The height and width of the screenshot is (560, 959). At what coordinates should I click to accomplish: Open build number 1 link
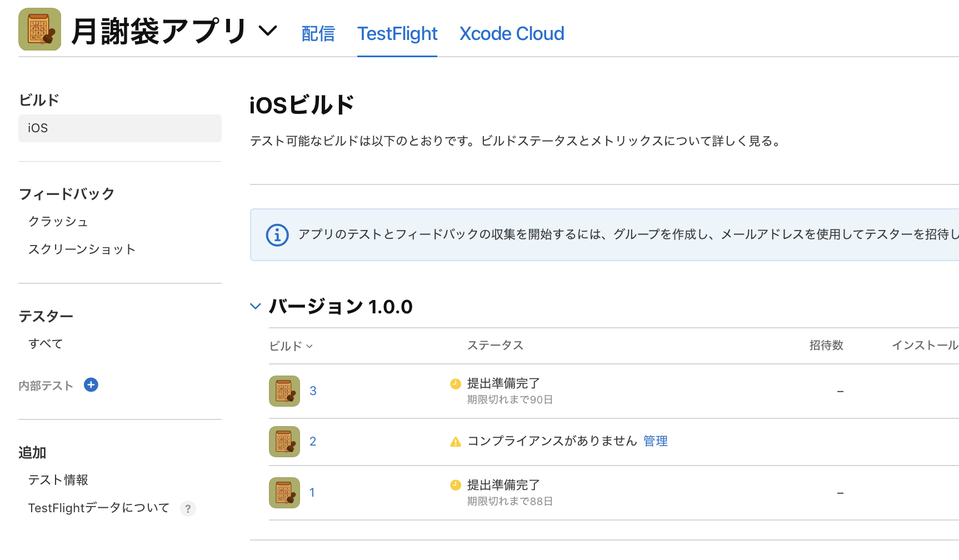(x=312, y=493)
